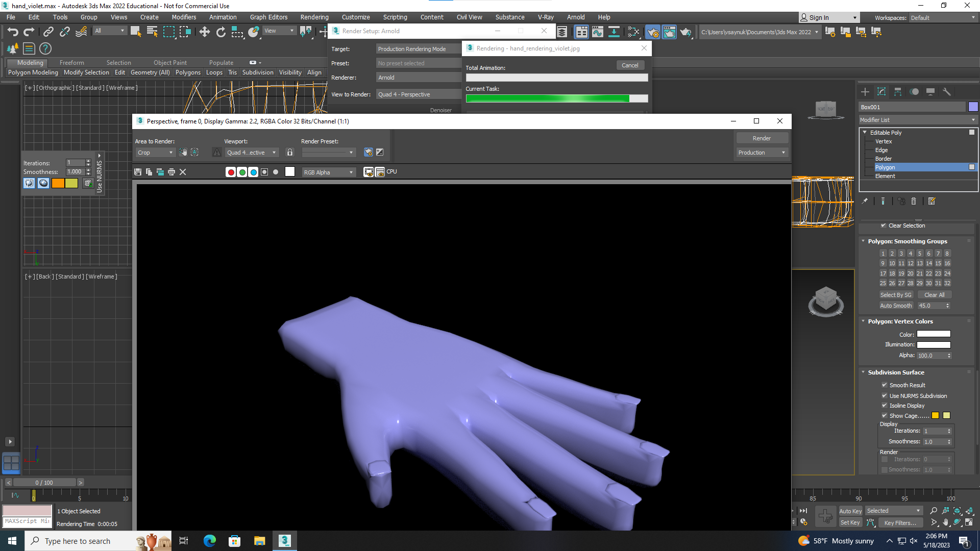The width and height of the screenshot is (980, 551).
Task: Click the Vertex Colors color swatch
Action: [x=934, y=334]
